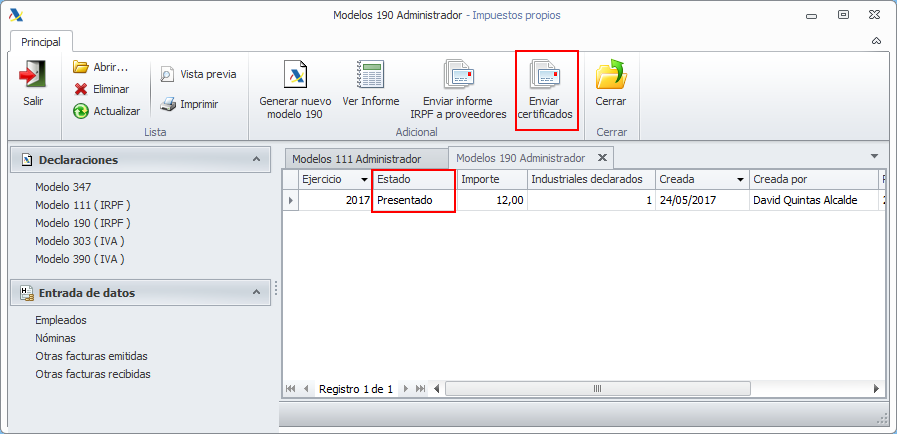This screenshot has height=434, width=897.
Task: Open Vista previa magnifier icon
Action: pos(166,74)
